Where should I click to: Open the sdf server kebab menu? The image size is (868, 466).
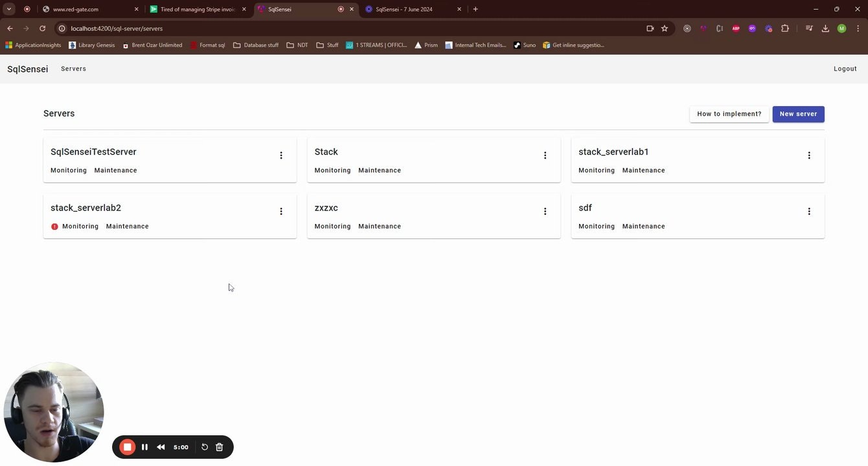[x=809, y=211]
